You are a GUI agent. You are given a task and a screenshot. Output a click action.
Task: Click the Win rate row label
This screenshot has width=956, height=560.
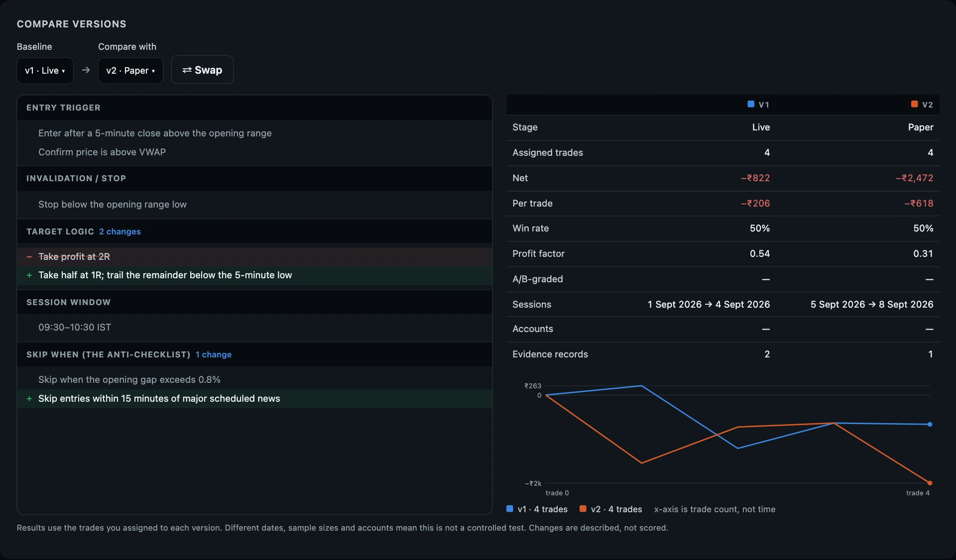pos(530,228)
